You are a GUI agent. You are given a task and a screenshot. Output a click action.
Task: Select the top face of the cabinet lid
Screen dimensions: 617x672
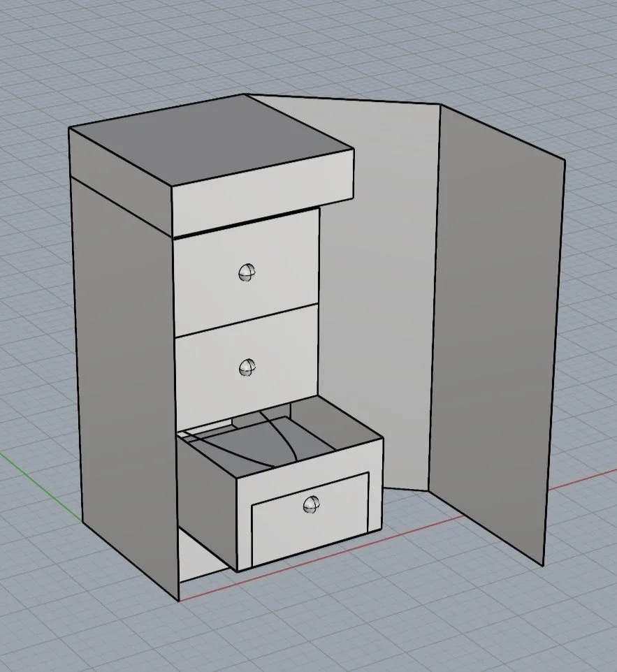211,140
